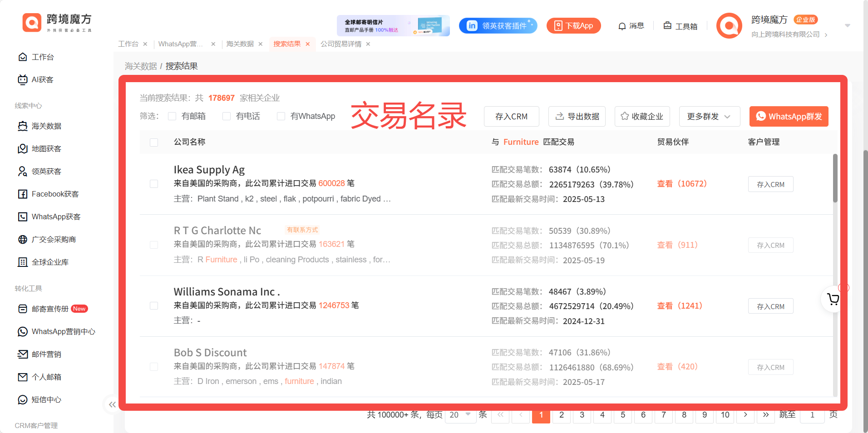Open 短信中心 in the sidebar
The image size is (868, 433).
point(40,400)
